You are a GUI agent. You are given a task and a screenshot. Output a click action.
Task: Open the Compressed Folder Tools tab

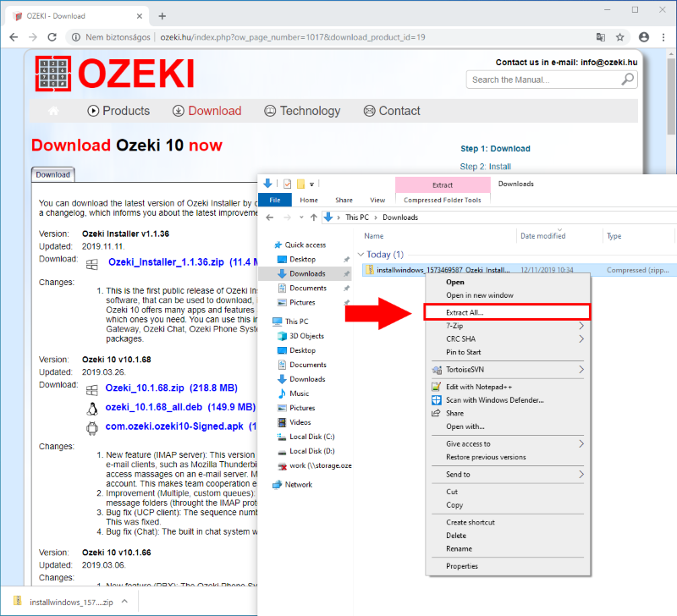[x=443, y=200]
